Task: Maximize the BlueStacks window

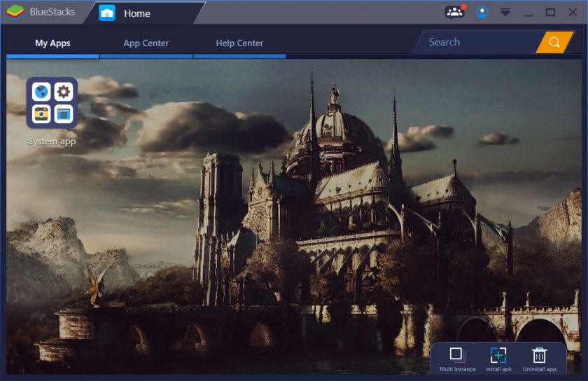Action: tap(550, 13)
